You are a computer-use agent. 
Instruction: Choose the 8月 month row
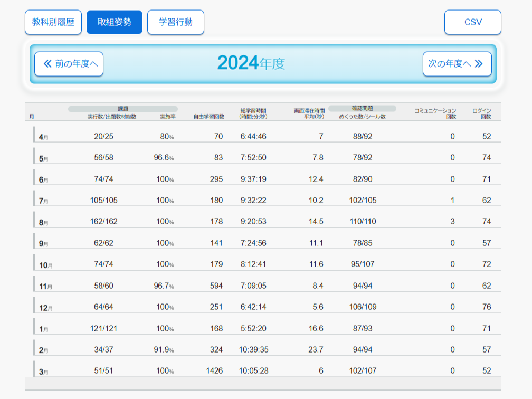pos(43,222)
